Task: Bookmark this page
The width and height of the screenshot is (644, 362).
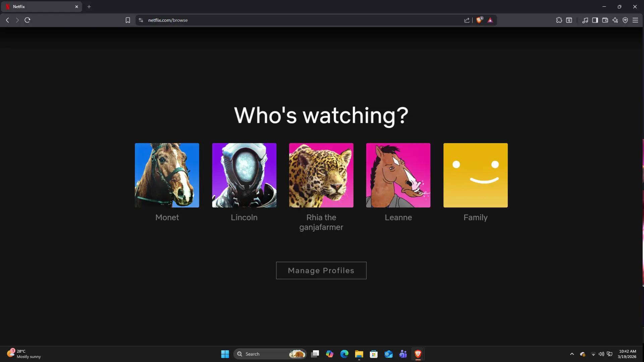Action: 128,20
